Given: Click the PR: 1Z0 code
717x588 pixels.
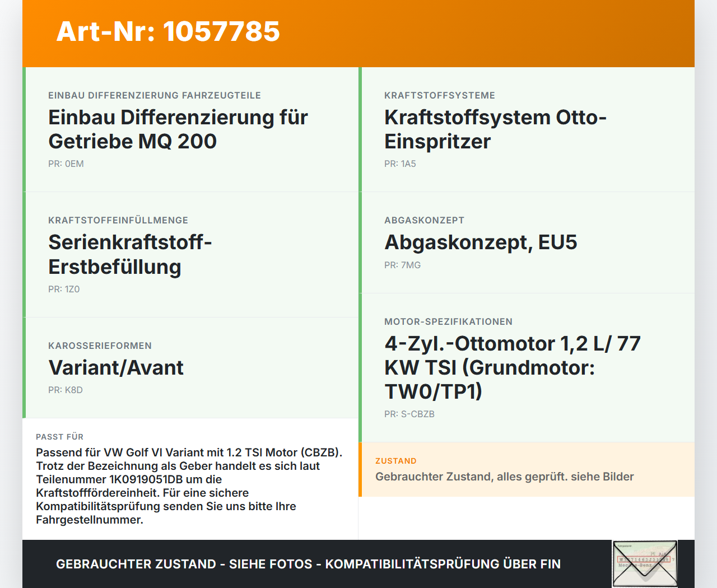Looking at the screenshot, I should click(x=64, y=290).
